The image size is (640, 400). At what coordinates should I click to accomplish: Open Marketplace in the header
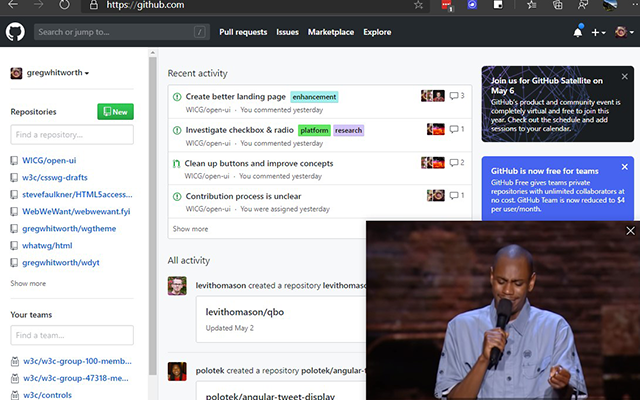[x=331, y=32]
